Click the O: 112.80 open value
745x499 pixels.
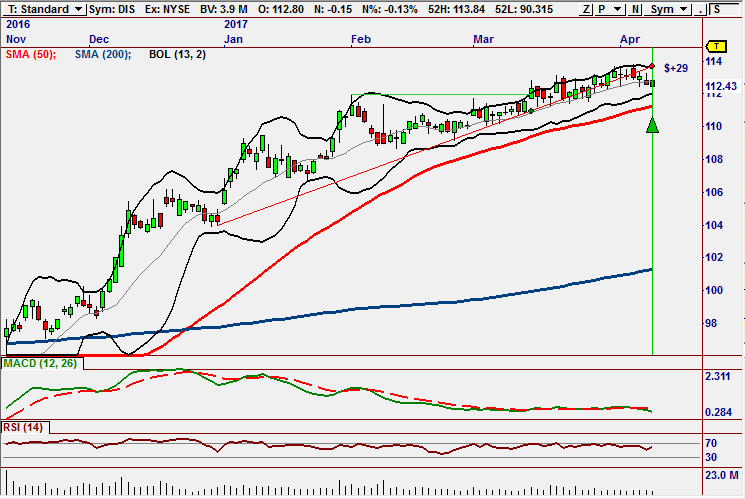(x=281, y=9)
